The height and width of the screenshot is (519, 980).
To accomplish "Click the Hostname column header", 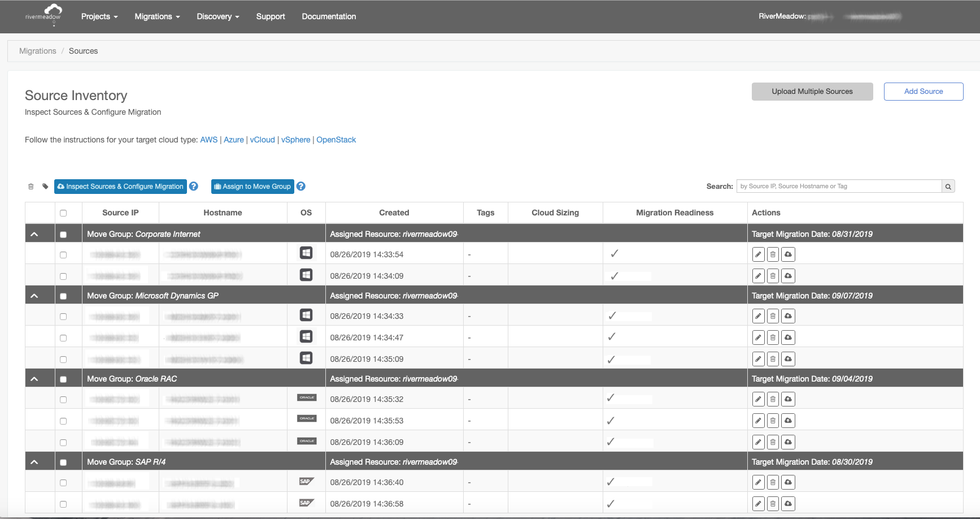I will (x=223, y=213).
